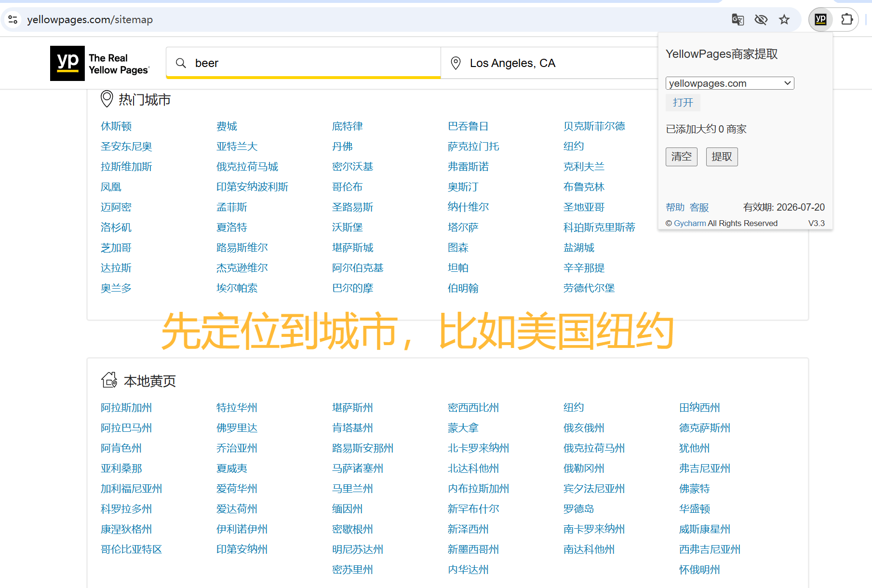
Task: Open the 巴吞鲁日 city link
Action: [x=468, y=126]
